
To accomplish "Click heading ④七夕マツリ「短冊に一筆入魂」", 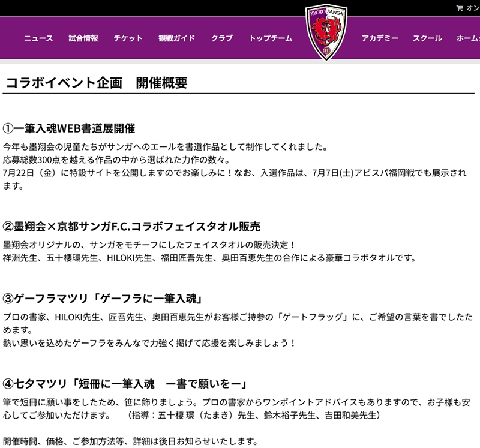I will [125, 384].
